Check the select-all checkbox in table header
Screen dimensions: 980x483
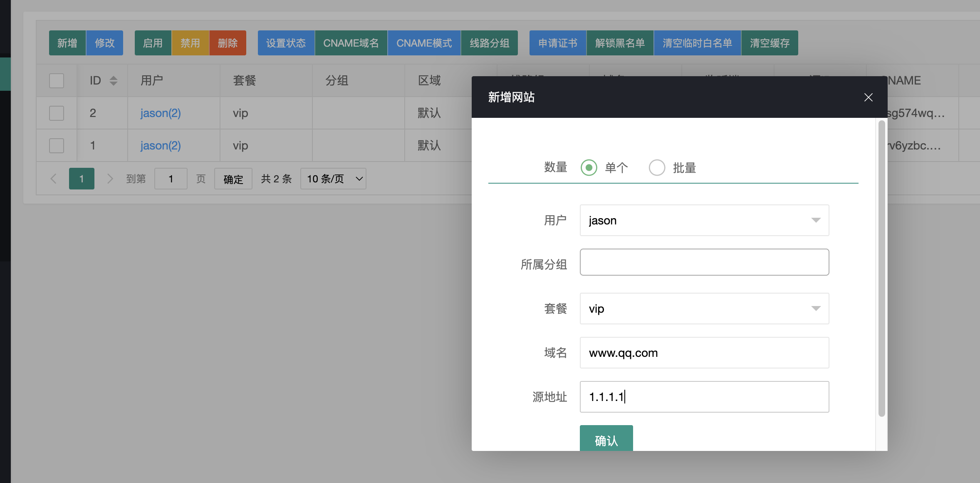point(56,80)
